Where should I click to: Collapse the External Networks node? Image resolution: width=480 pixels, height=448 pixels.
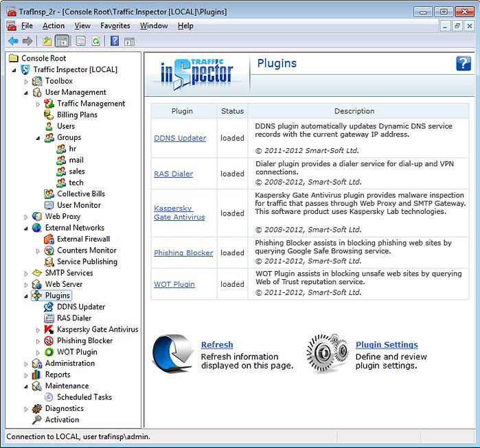[x=26, y=228]
